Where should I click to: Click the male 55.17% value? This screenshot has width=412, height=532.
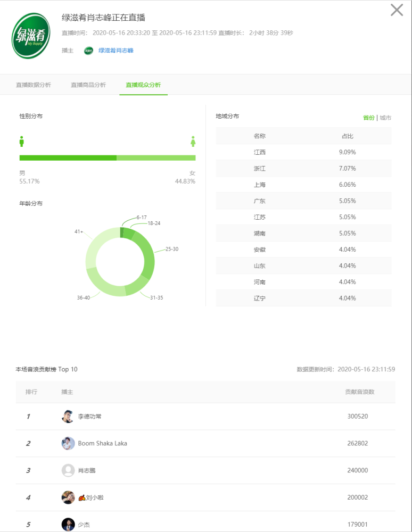[x=29, y=181]
